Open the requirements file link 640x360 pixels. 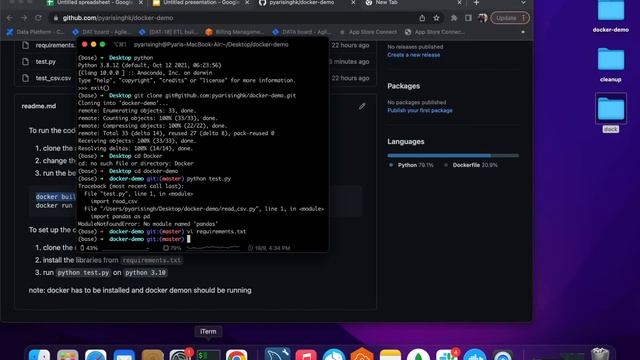coord(55,45)
